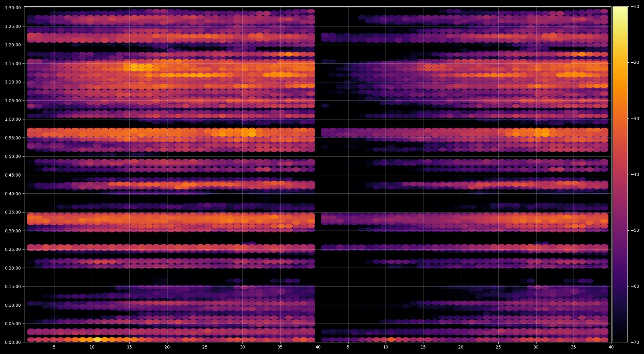Click the 1:15:00 time axis label
The image size is (644, 354).
[x=13, y=64]
